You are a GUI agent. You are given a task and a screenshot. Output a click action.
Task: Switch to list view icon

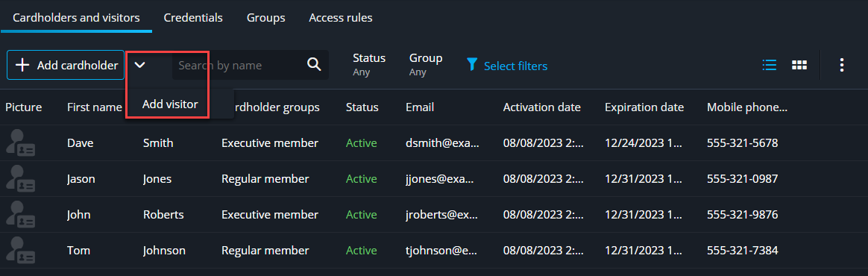click(769, 65)
